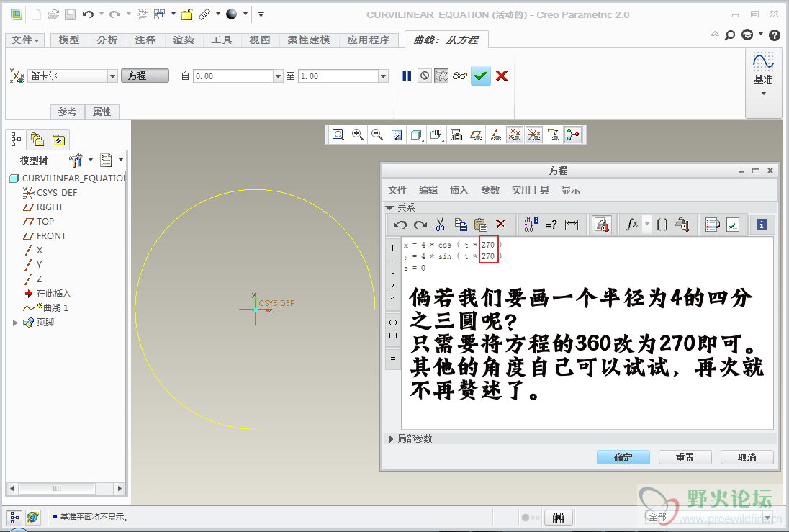Cancel the curve with the red X
Screen dimensions: 789x532
tap(502, 76)
